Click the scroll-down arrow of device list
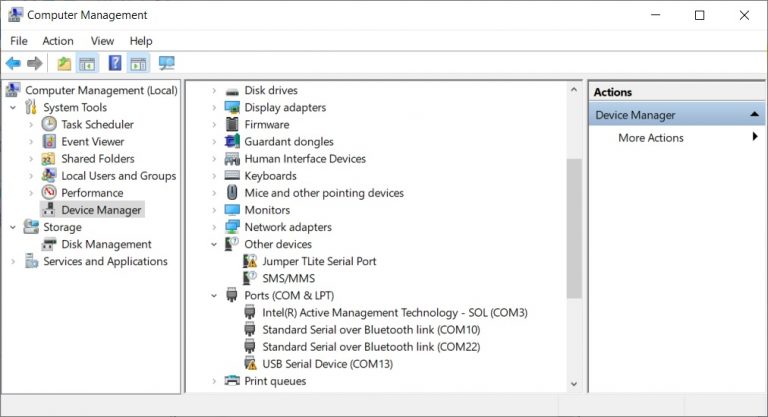Screen dimensions: 768x417 [x=574, y=384]
